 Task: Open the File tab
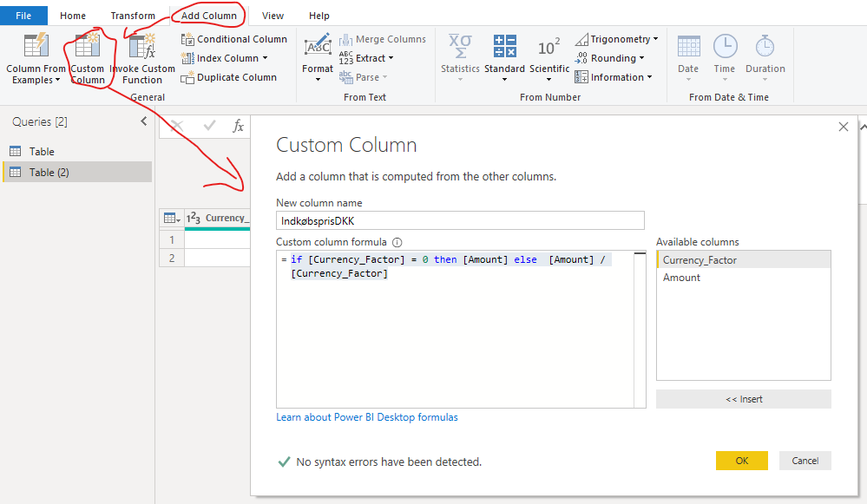click(23, 16)
